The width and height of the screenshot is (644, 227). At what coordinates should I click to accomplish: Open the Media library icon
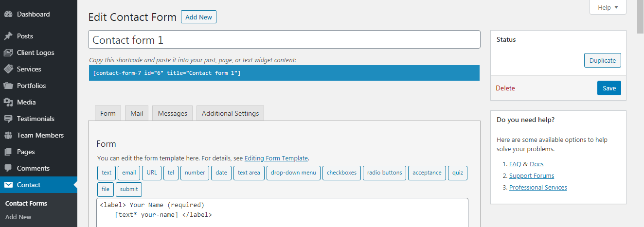tap(8, 103)
